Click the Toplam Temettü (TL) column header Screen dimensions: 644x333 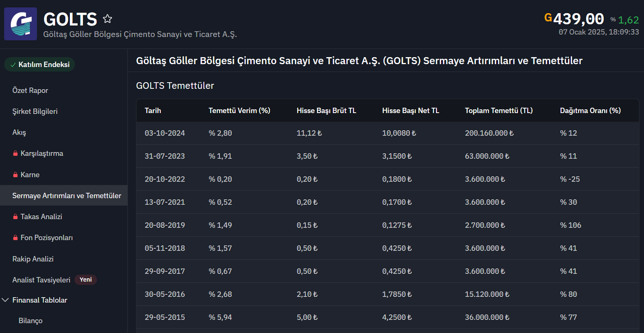tap(499, 111)
